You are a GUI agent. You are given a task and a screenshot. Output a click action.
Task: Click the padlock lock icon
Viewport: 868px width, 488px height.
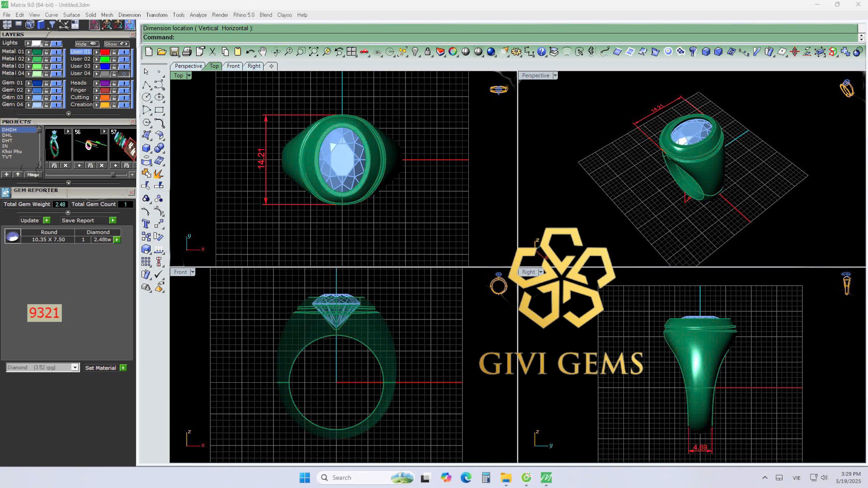tap(428, 52)
